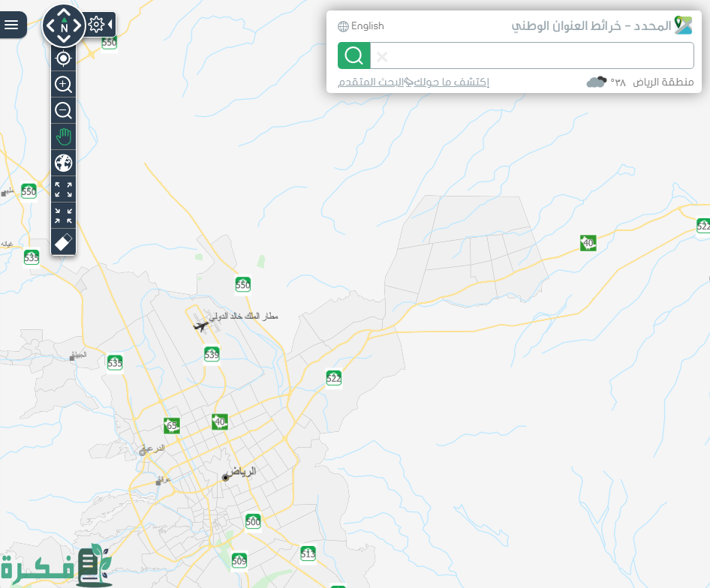Click the عرقة place label
710x588 pixels.
pyautogui.click(x=164, y=479)
